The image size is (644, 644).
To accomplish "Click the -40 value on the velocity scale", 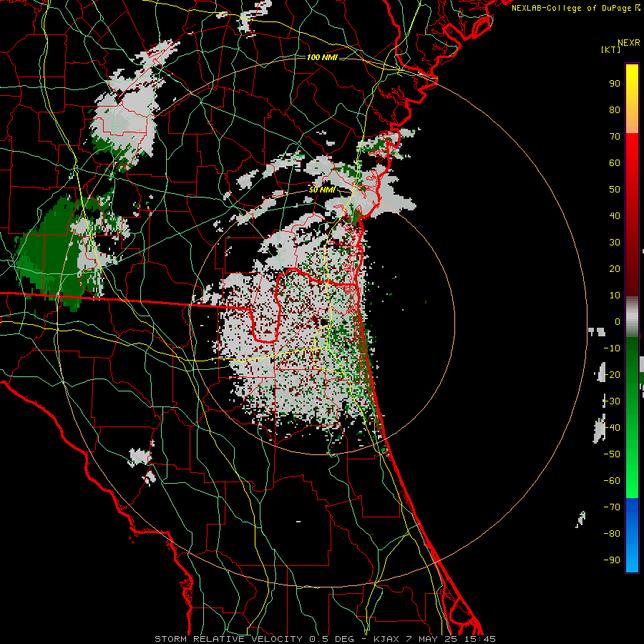I will coord(612,428).
